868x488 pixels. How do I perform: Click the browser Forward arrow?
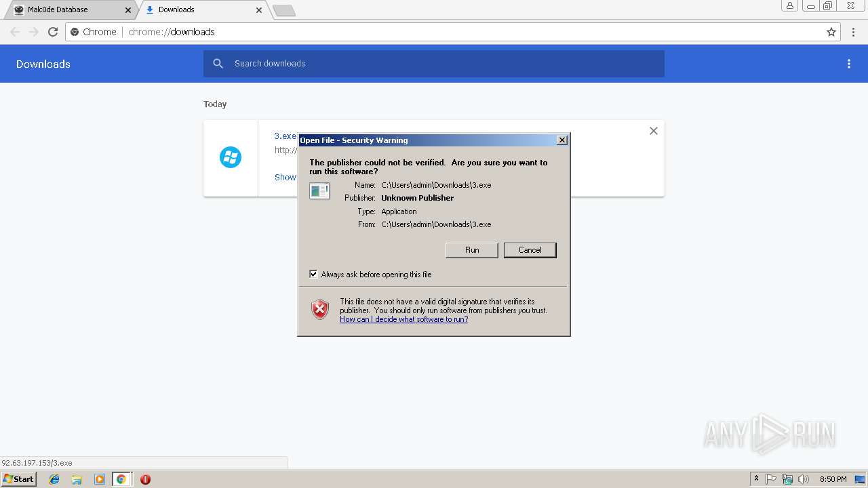coord(34,32)
